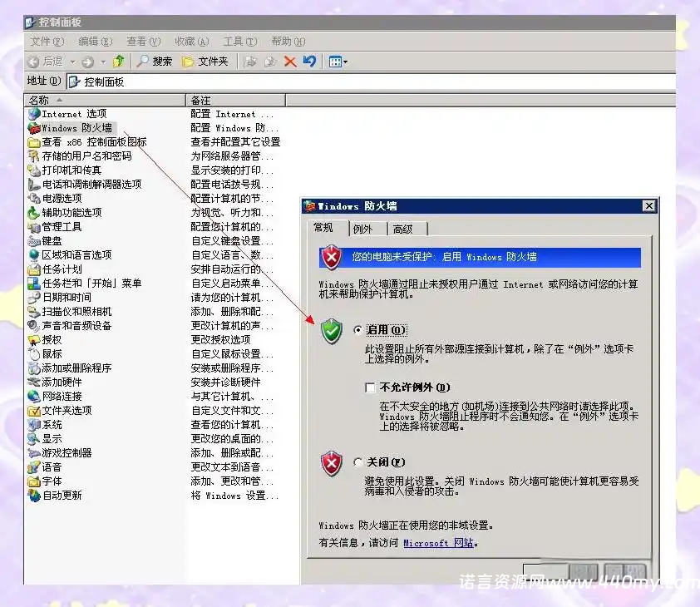The image size is (700, 607).
Task: Click the 查看并配置其它设置 description text
Action: point(235,142)
